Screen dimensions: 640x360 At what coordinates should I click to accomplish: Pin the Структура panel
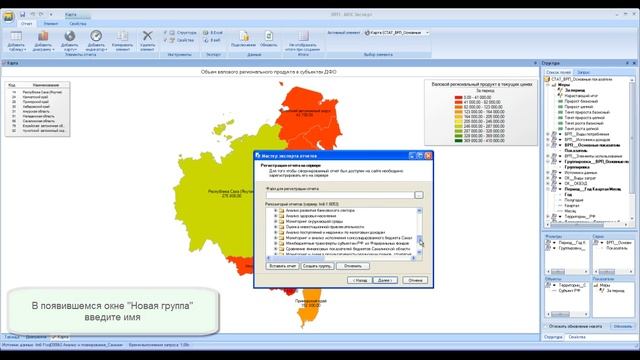627,63
